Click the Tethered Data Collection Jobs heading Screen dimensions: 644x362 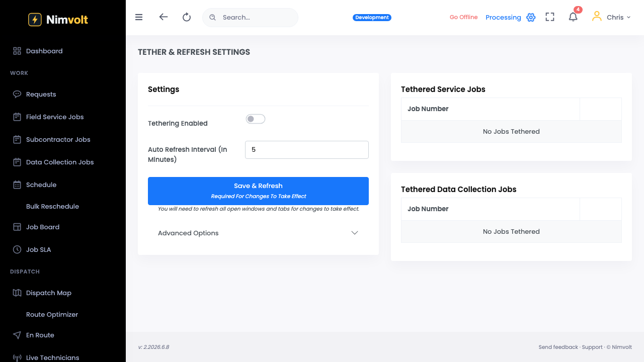[459, 189]
